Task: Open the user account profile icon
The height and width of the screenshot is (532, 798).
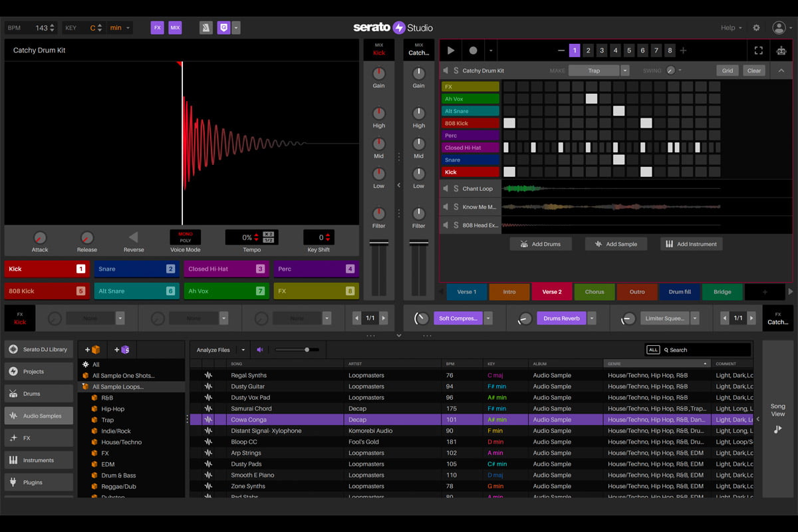Action: (x=779, y=28)
